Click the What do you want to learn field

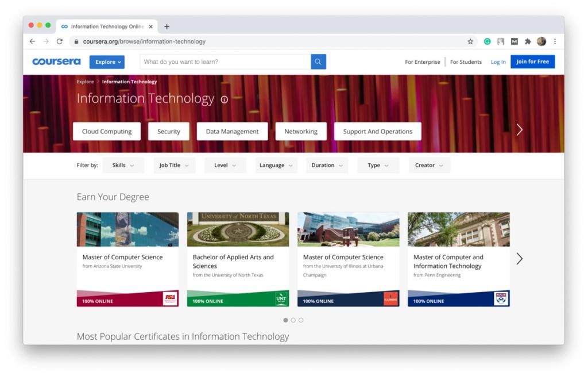point(225,62)
